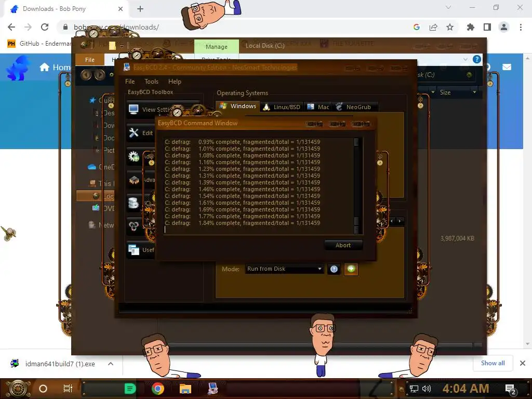Viewport: 532px width, 399px height.
Task: Click the Chrome share page icon
Action: coord(433,27)
